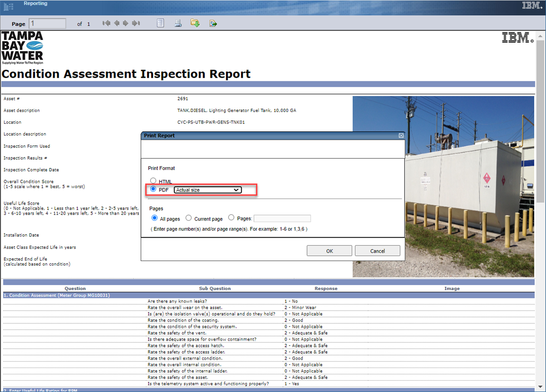The width and height of the screenshot is (546, 392).
Task: Open the table of contents viewer
Action: [160, 23]
